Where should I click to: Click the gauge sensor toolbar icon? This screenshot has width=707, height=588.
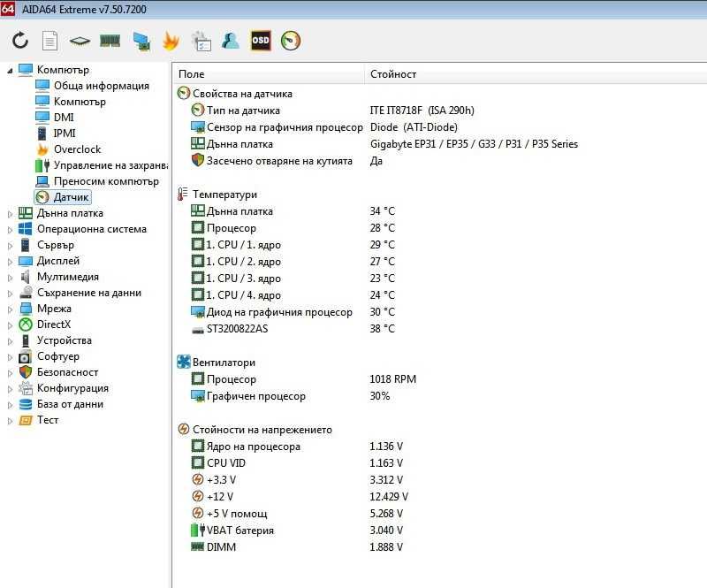[x=291, y=41]
